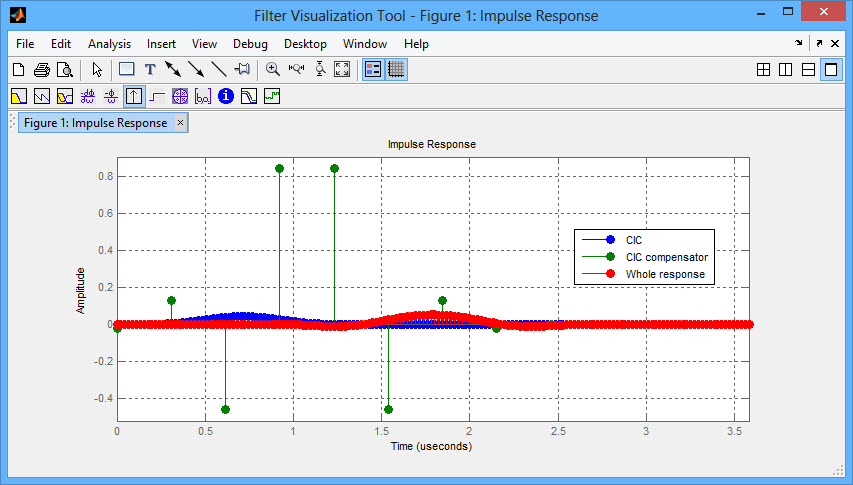
Task: Open the Window menu
Action: click(364, 44)
